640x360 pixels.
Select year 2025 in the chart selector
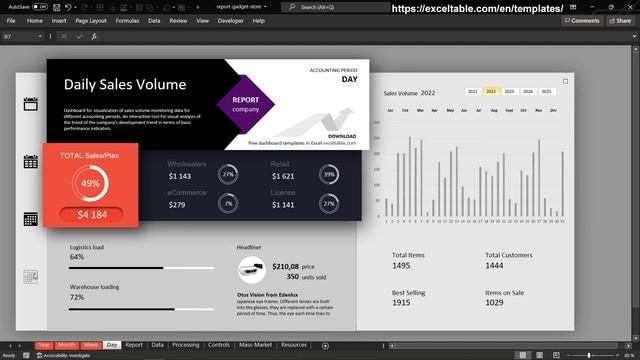point(546,91)
